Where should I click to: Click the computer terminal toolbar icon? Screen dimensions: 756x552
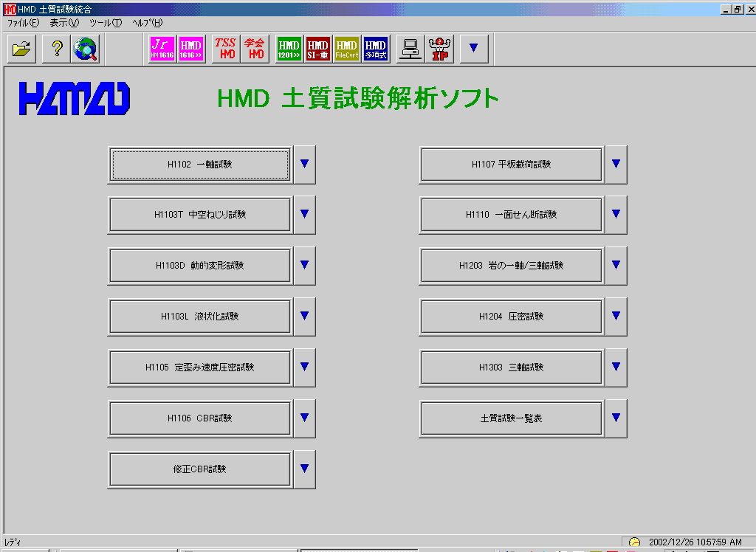click(410, 49)
